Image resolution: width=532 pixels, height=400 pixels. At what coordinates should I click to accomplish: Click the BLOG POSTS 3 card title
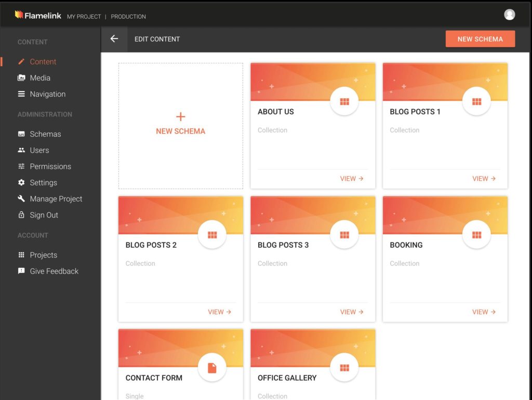tap(283, 245)
